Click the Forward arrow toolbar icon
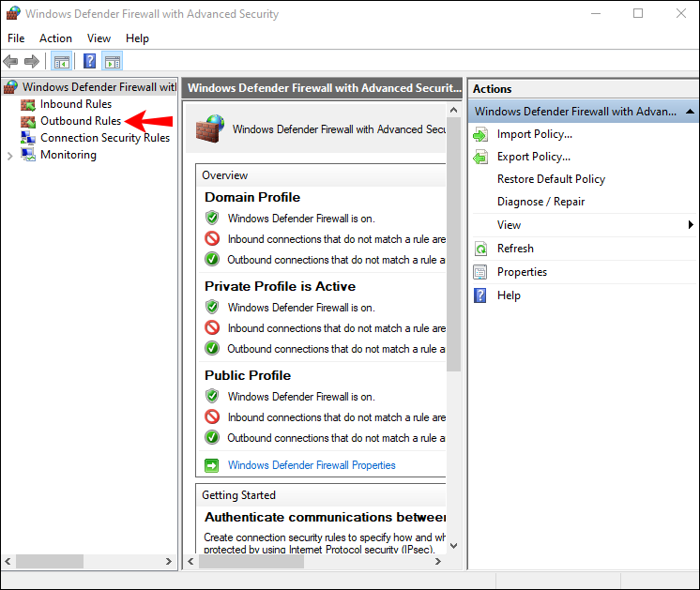700x590 pixels. click(32, 61)
